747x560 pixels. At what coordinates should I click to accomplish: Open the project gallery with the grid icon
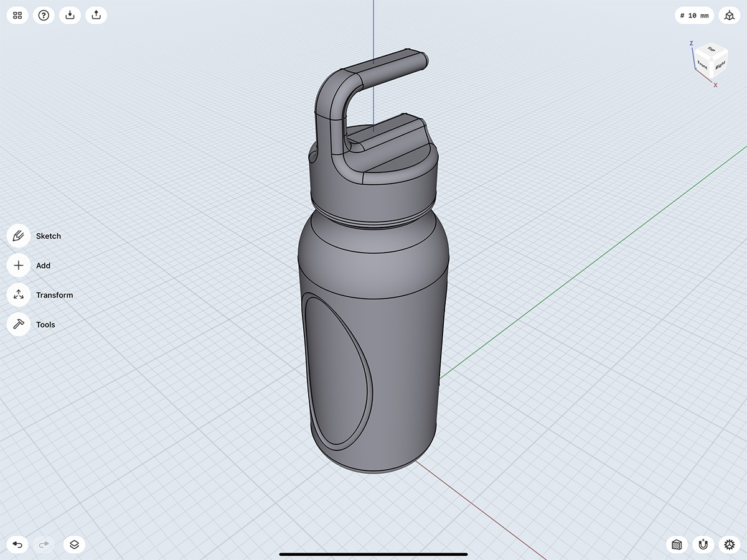coord(17,15)
